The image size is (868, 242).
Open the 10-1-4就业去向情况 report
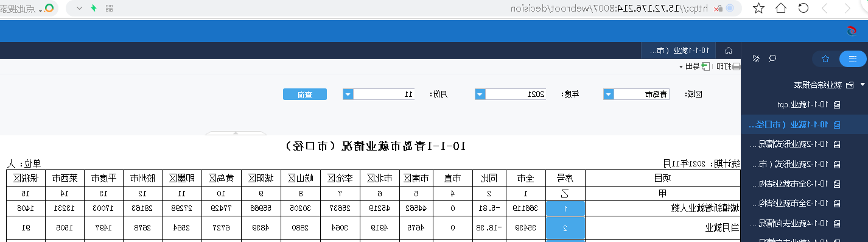[x=804, y=222]
